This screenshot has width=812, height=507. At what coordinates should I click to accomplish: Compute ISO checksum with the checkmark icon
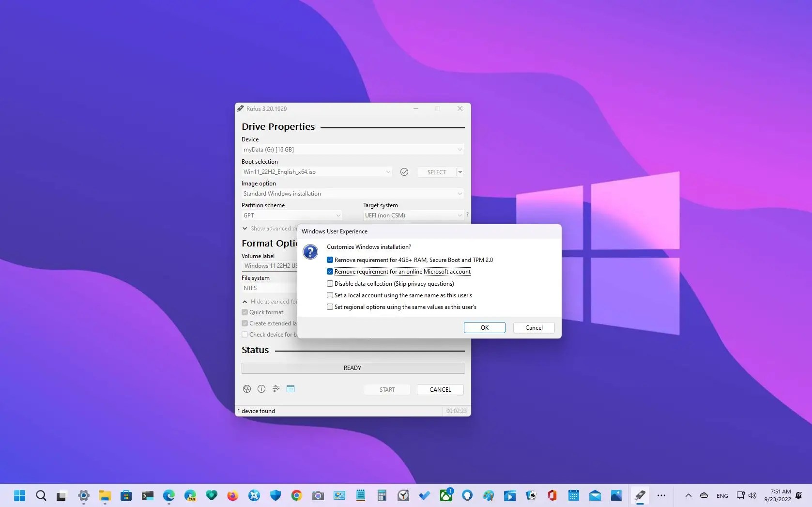click(x=404, y=172)
